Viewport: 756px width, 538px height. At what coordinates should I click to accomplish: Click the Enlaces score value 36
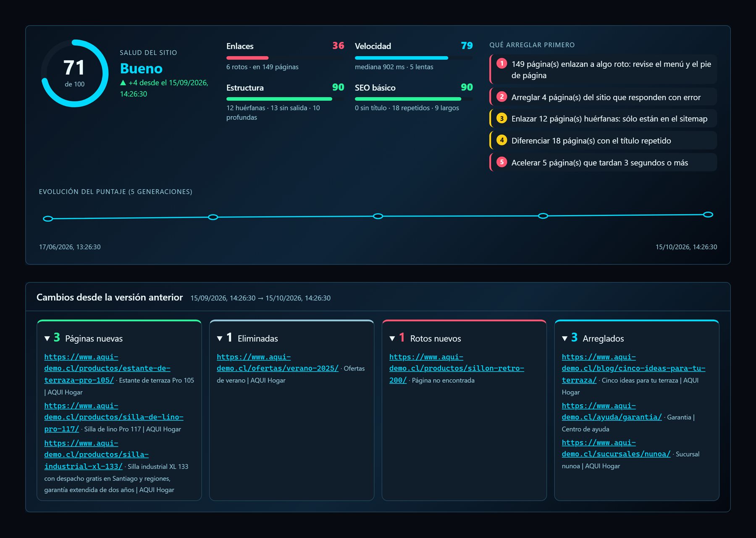(338, 46)
